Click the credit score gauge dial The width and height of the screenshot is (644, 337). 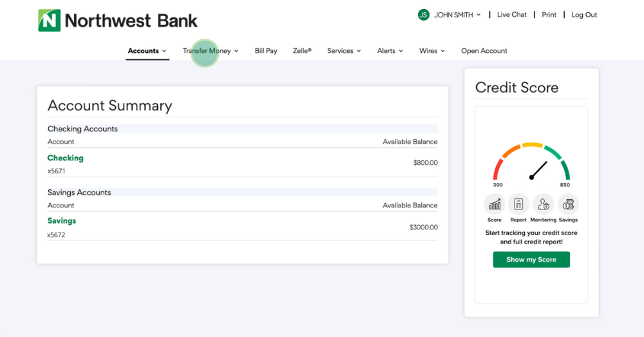531,164
